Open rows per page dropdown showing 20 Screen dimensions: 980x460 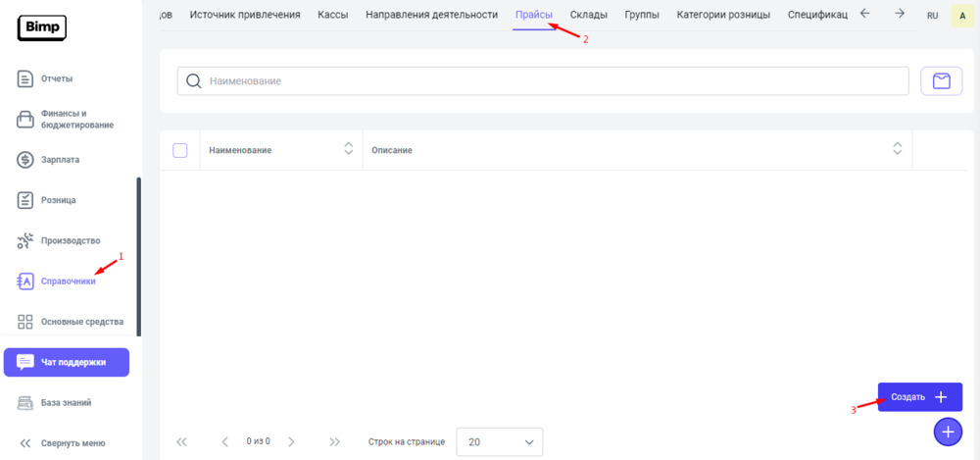(x=499, y=442)
